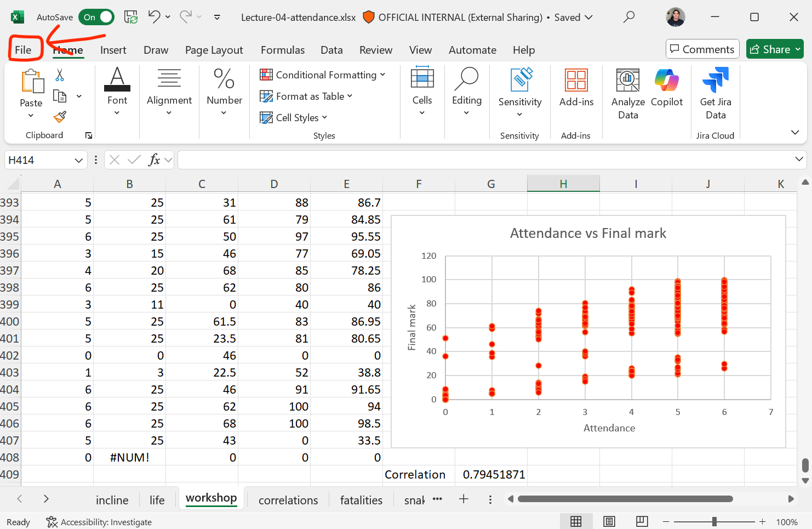The image size is (812, 529).
Task: Click the Share button
Action: click(770, 49)
